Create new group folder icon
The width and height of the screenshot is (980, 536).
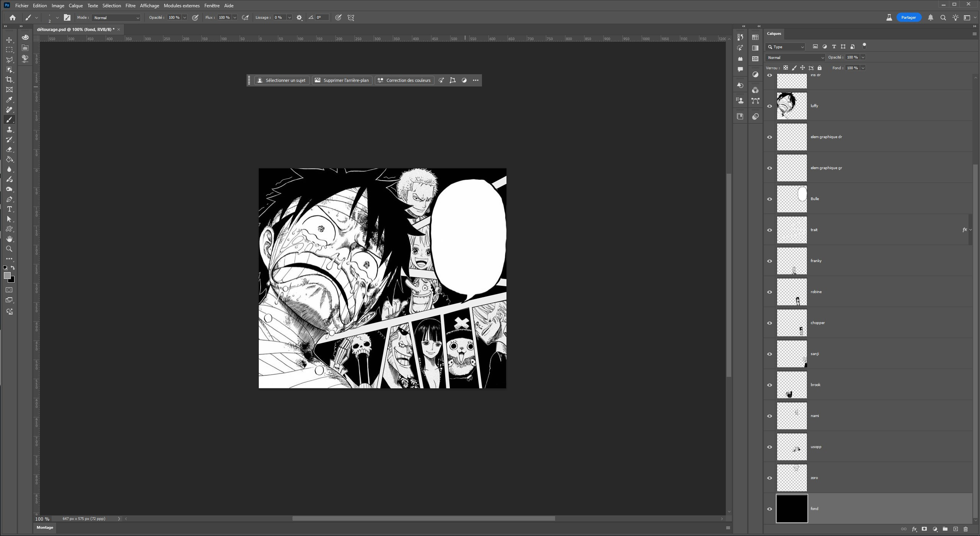[945, 529]
